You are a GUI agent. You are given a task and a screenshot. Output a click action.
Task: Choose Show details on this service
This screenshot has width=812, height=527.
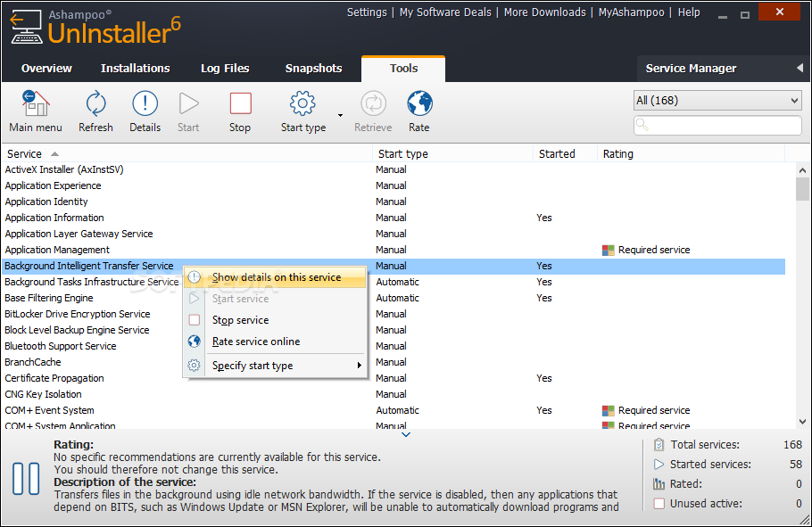click(x=276, y=277)
